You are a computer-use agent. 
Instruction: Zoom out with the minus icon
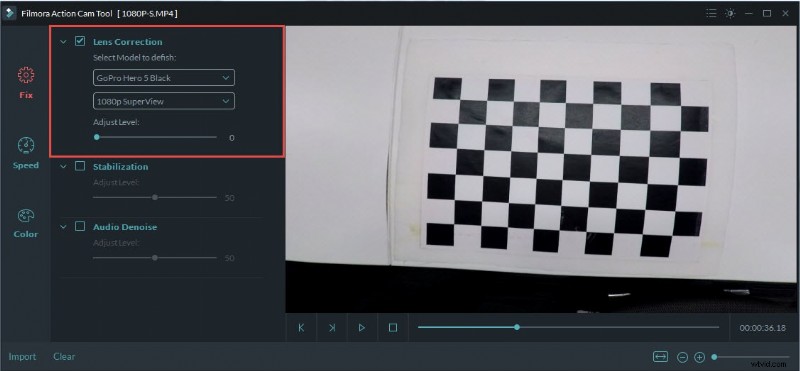[683, 357]
